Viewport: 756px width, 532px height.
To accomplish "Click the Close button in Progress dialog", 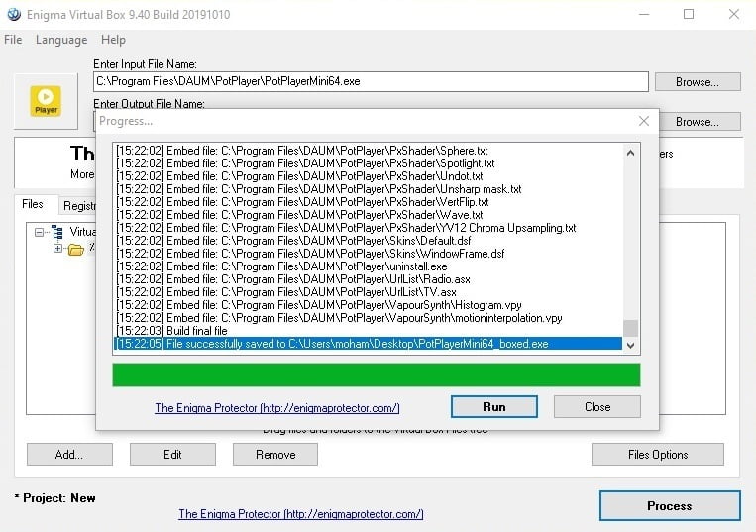I will click(597, 407).
